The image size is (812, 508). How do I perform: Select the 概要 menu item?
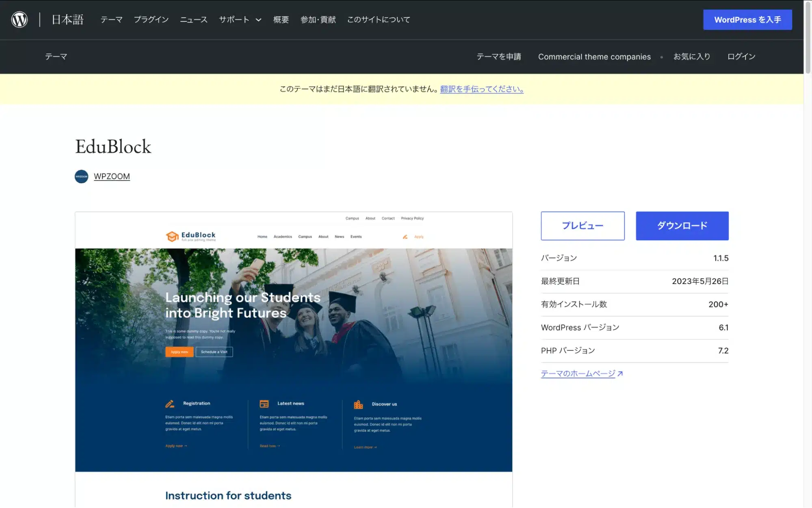tap(281, 20)
